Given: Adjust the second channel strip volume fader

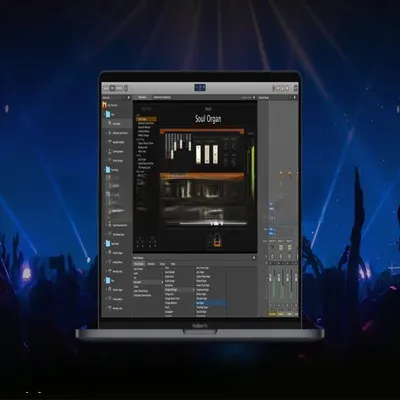Looking at the screenshot, I should 279,278.
